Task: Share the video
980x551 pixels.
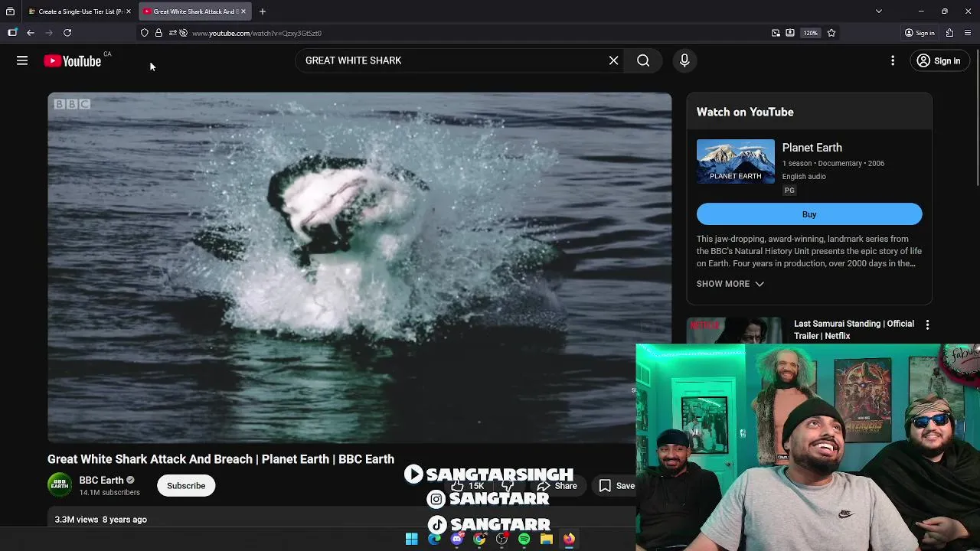Action: (x=557, y=486)
